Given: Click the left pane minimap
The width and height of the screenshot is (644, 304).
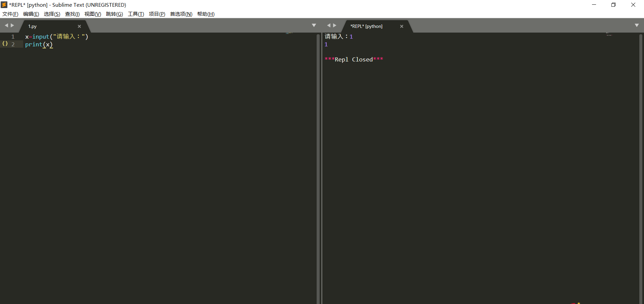Looking at the screenshot, I should 289,33.
